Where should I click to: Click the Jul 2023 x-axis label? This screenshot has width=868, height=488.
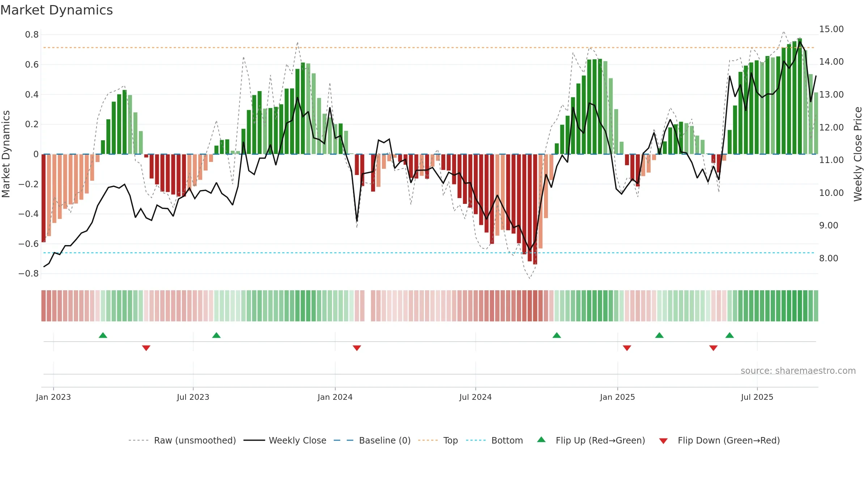pos(193,397)
